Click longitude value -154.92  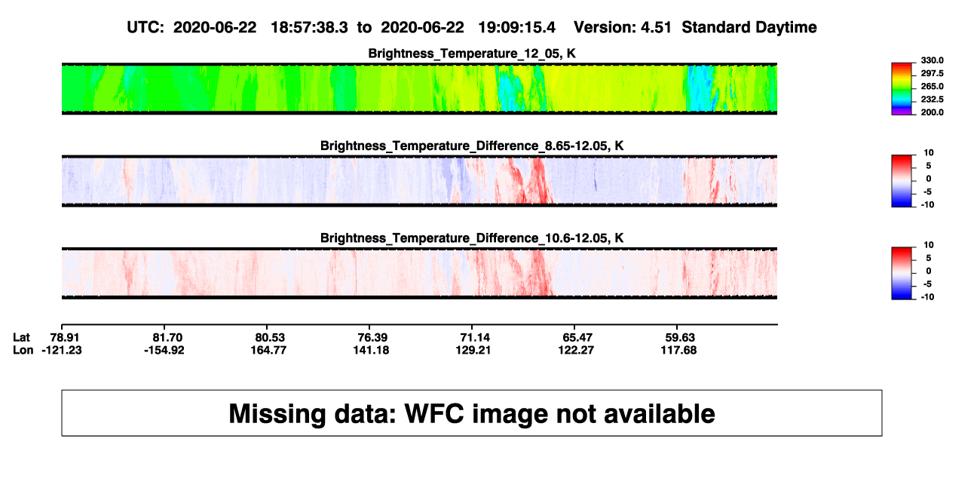click(x=164, y=351)
